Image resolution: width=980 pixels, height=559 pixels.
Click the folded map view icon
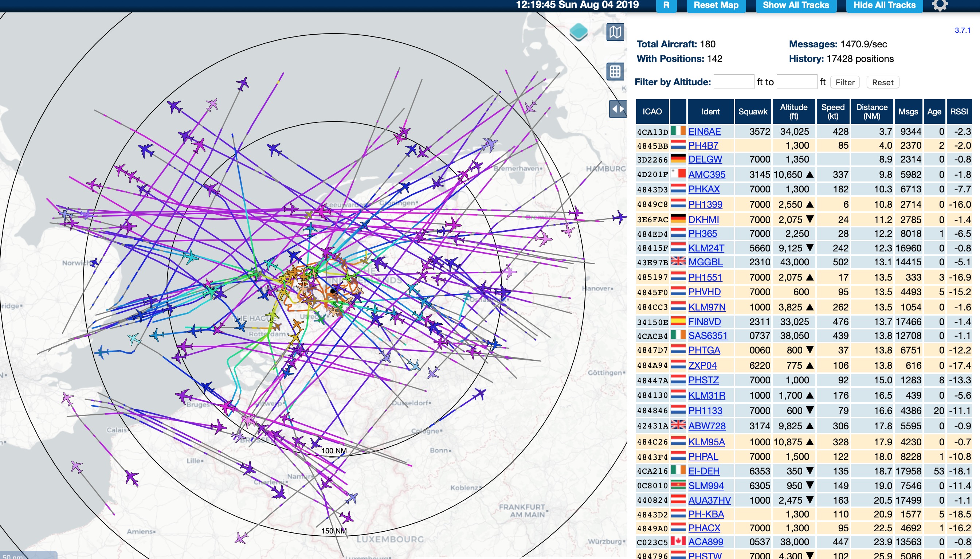coord(615,32)
